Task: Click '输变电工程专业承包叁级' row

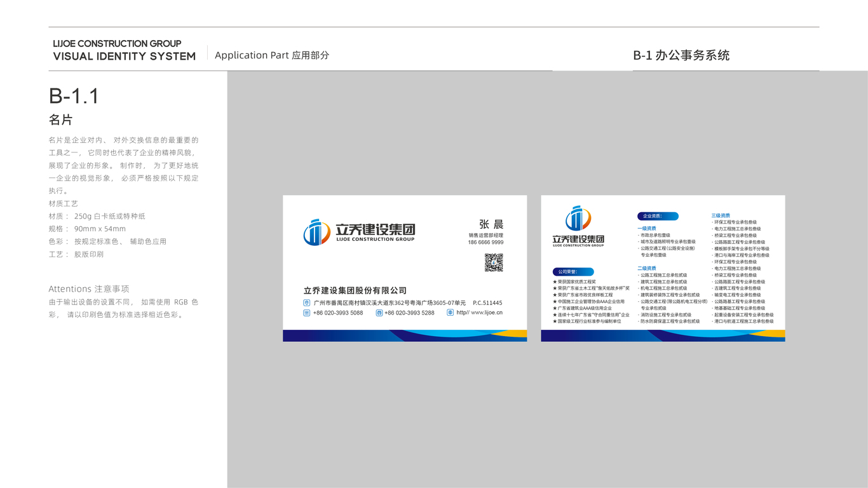Action: tap(736, 295)
